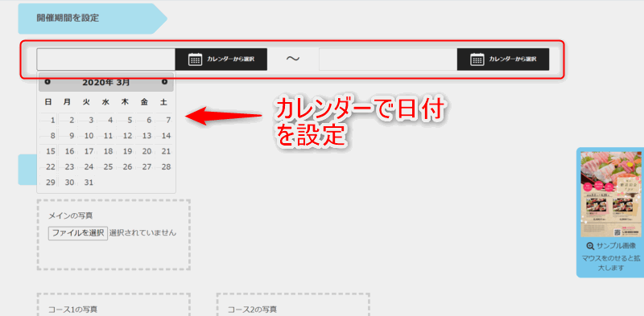Screen dimensions: 644x316
Task: Go to next month in calendar
Action: pos(164,82)
